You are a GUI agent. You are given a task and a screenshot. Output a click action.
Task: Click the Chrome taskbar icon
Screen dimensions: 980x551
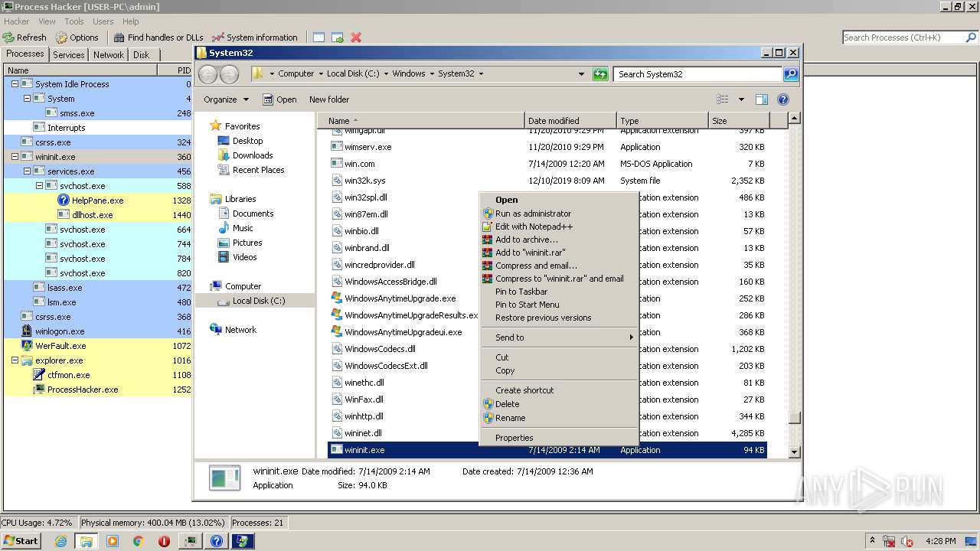pyautogui.click(x=138, y=541)
